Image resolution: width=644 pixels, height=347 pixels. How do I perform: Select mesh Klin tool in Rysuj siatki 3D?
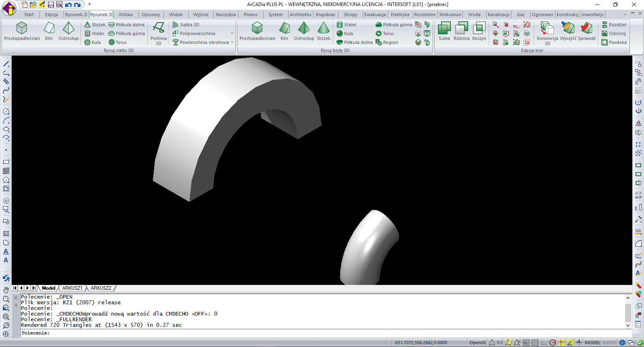49,31
